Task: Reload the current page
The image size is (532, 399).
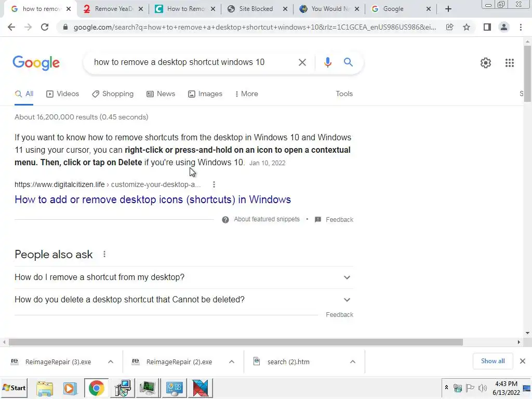Action: tap(45, 27)
